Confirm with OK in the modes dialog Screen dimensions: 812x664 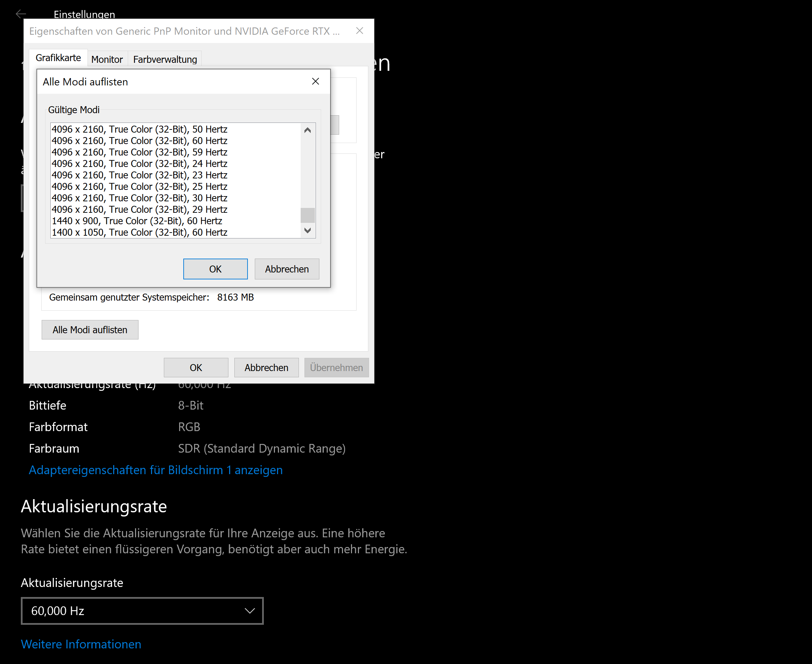click(x=215, y=269)
